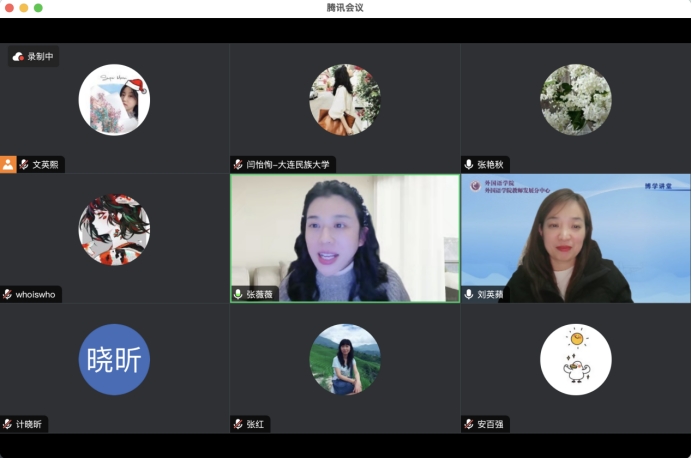Click microphone icon next to 刘英爽
692x459 pixels.
[x=469, y=294]
